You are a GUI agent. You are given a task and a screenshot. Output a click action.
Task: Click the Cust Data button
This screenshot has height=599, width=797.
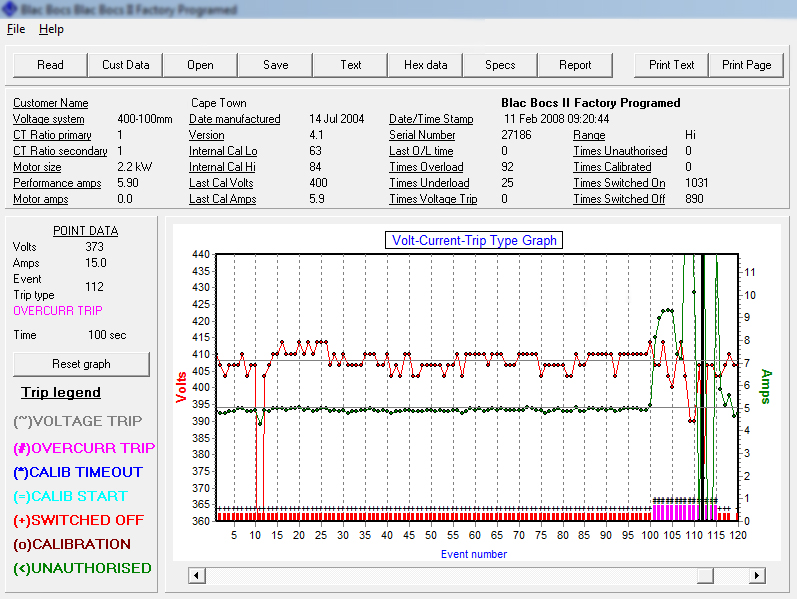126,65
